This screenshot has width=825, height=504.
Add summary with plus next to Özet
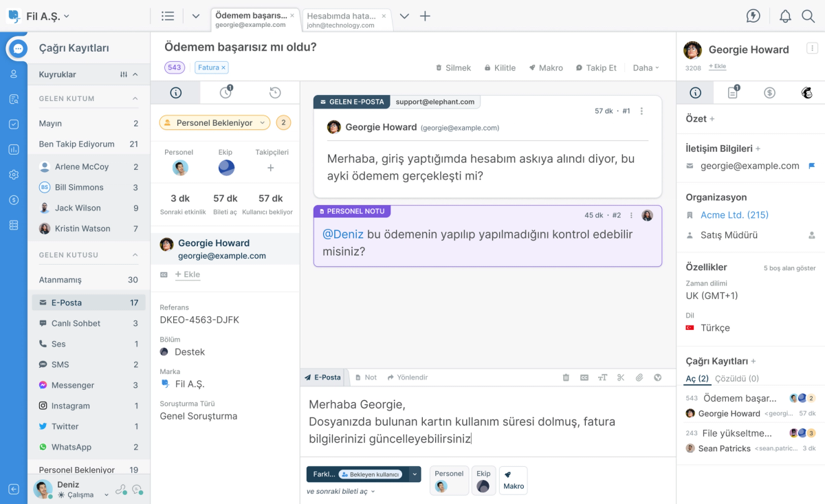[712, 119]
